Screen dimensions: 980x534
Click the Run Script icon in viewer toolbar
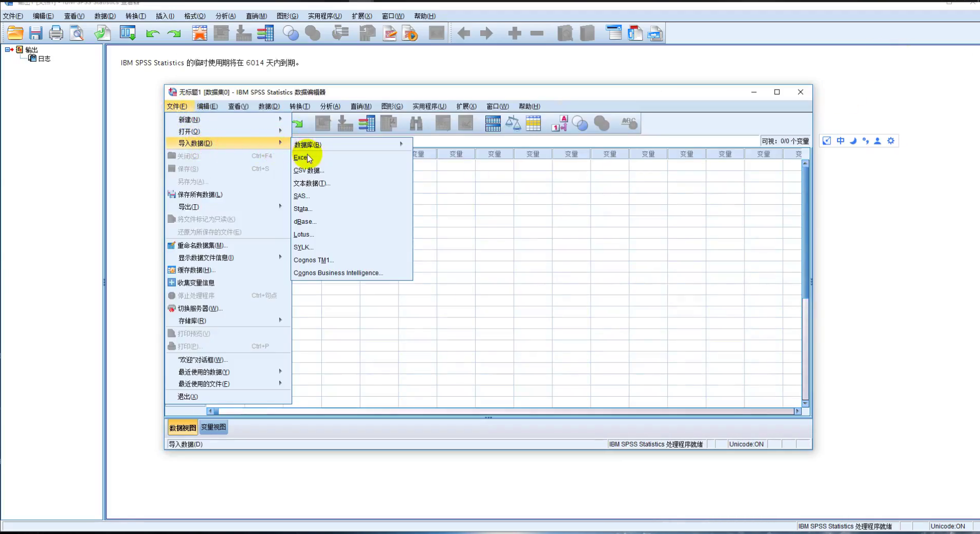click(410, 33)
